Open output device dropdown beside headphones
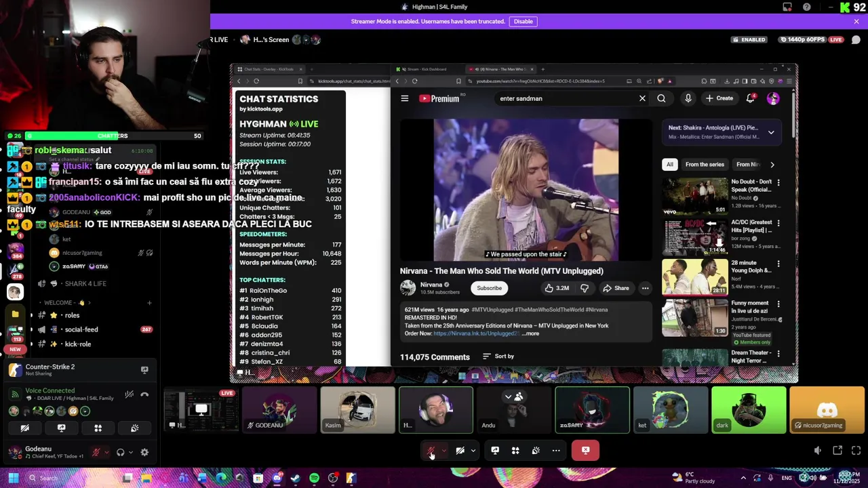Viewport: 868px width, 488px height. [130, 452]
